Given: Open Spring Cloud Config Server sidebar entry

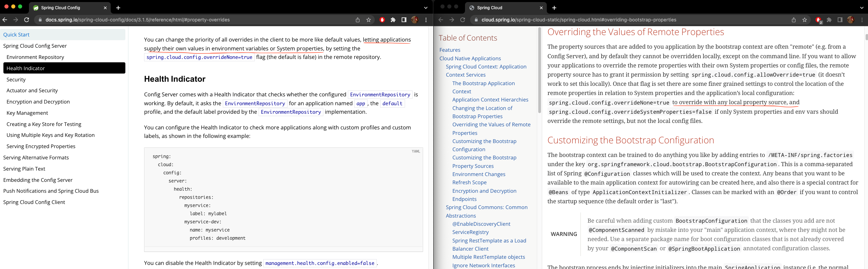Looking at the screenshot, I should tap(35, 46).
